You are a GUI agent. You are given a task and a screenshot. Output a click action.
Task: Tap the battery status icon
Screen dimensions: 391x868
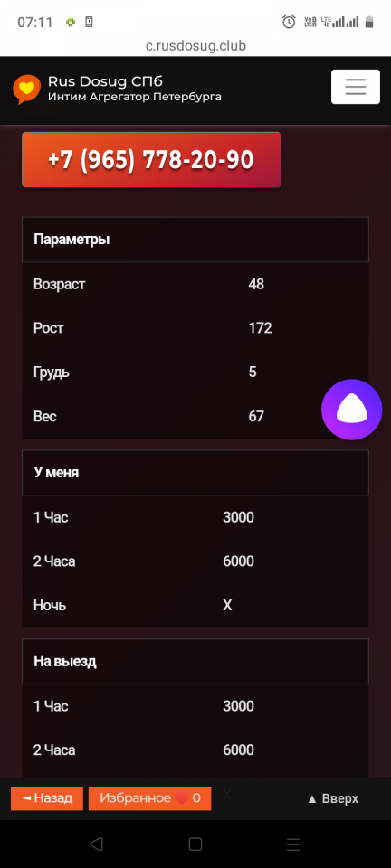click(x=369, y=22)
